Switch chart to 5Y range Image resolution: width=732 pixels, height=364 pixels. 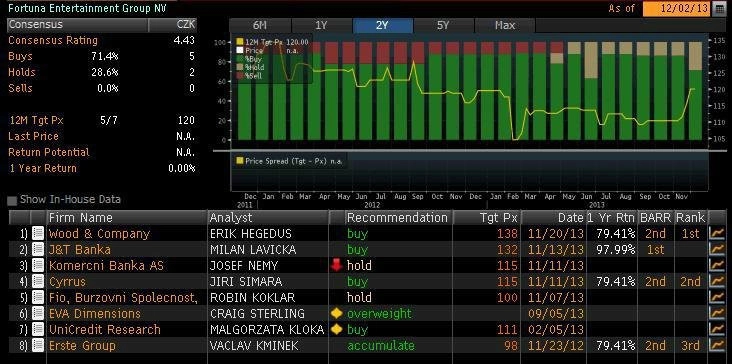coord(443,26)
